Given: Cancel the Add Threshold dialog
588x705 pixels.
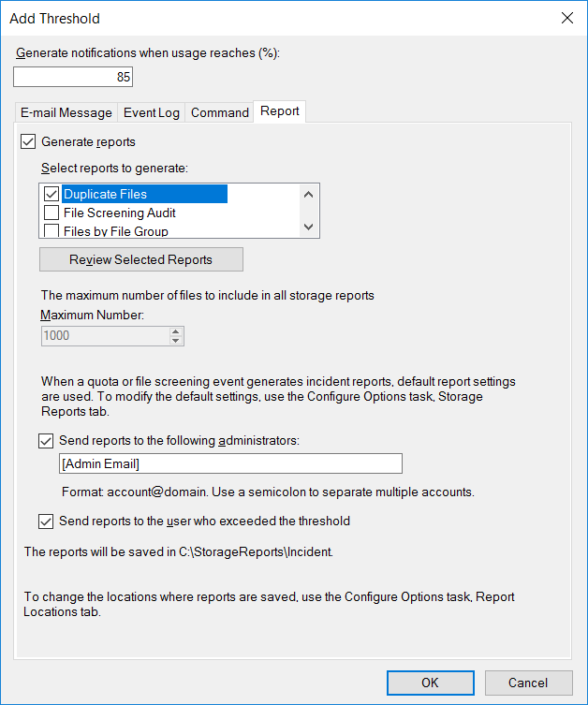Looking at the screenshot, I should tap(528, 683).
